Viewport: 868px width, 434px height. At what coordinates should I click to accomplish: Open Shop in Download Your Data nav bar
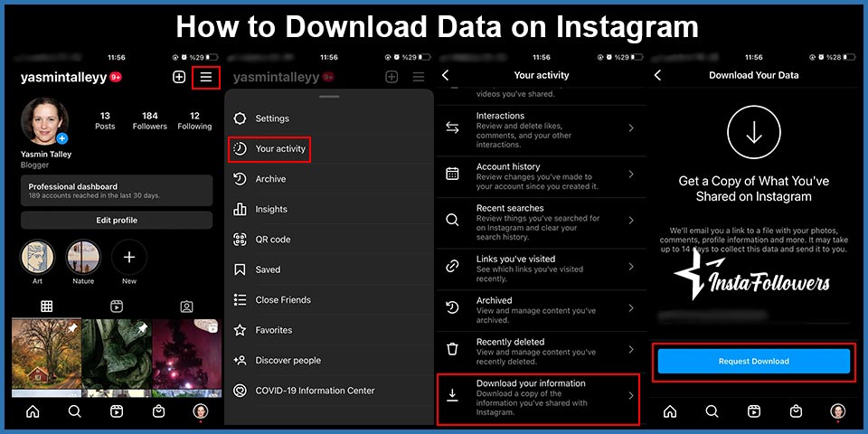coord(796,411)
